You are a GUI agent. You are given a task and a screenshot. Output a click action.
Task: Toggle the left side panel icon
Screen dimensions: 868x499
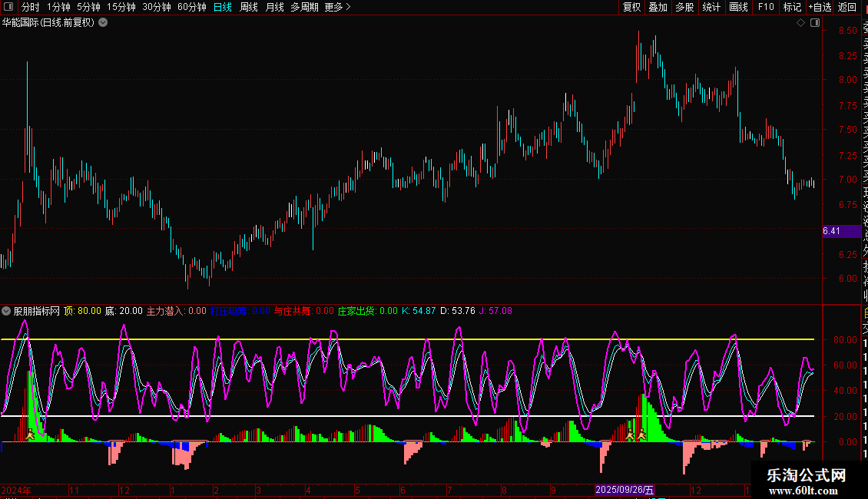click(x=8, y=7)
